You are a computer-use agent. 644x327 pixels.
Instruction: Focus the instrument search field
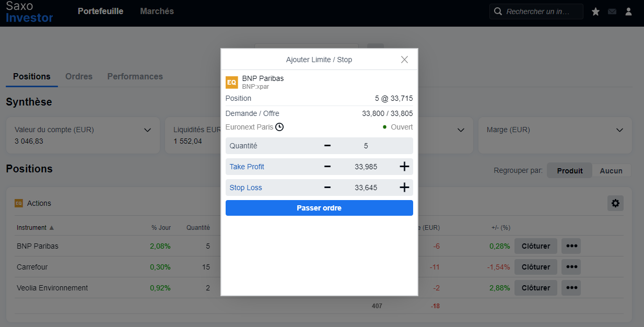point(536,11)
